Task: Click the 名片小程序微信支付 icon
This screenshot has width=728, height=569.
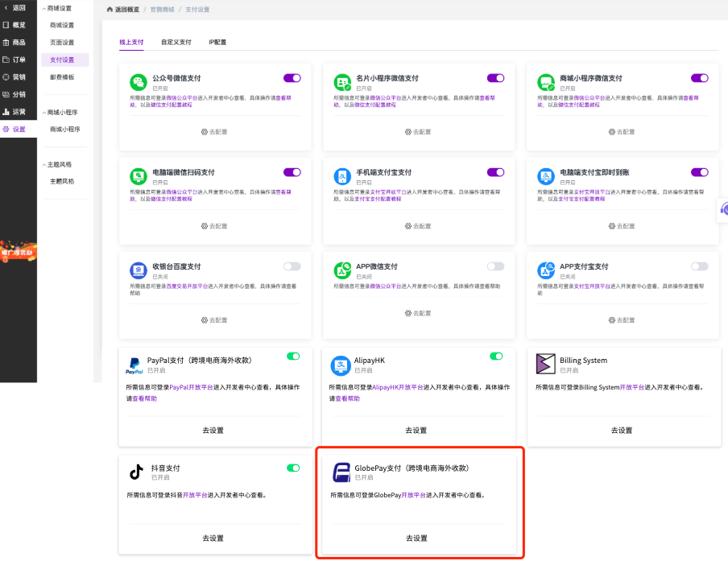Action: pyautogui.click(x=342, y=83)
